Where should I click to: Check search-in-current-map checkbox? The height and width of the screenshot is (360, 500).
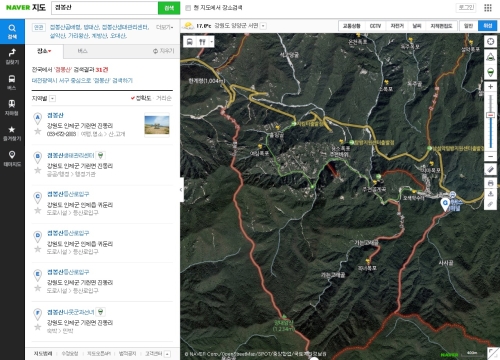pos(188,8)
